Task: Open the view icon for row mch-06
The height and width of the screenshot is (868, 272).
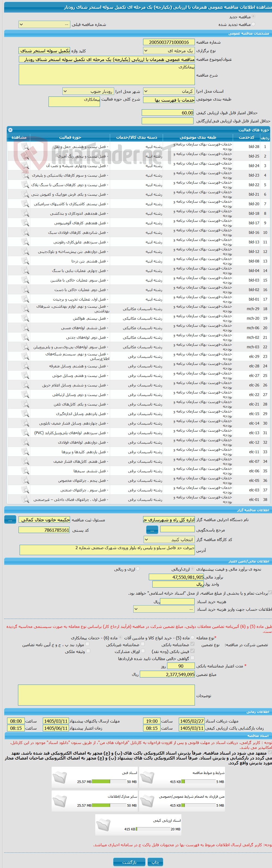Action: coord(25,328)
